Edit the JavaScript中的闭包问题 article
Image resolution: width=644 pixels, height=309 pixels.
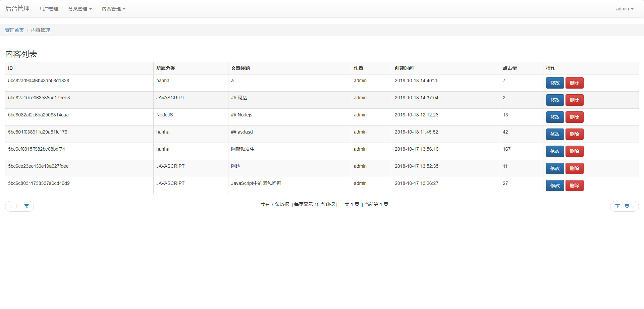point(555,186)
